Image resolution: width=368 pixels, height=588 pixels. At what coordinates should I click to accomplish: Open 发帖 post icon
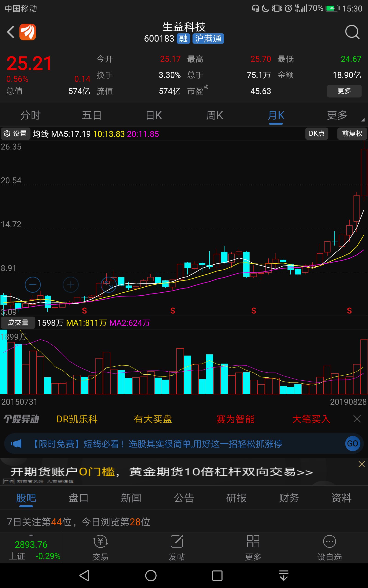[177, 548]
